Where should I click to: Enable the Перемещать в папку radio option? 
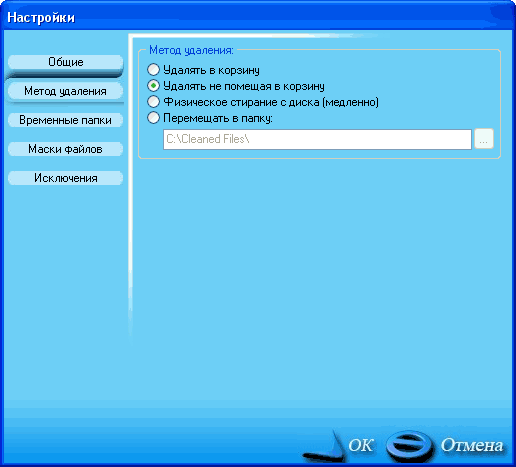tap(153, 118)
